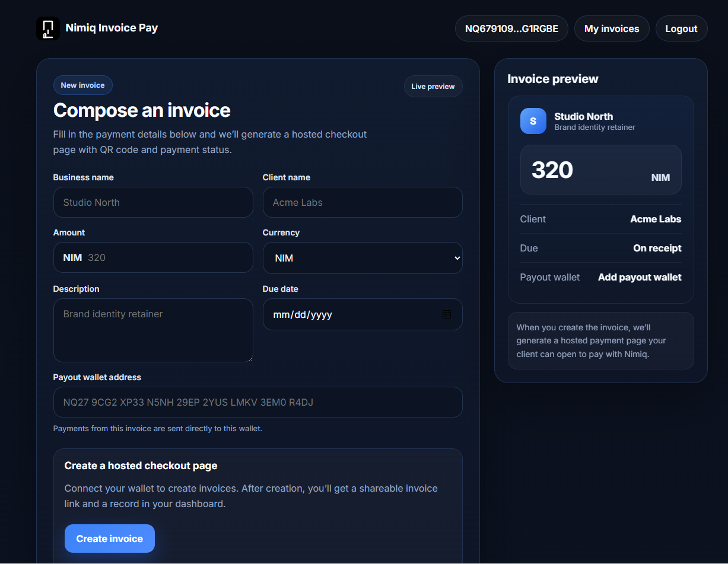
Task: Click the NIM prefix in Amount field
Action: pos(72,257)
